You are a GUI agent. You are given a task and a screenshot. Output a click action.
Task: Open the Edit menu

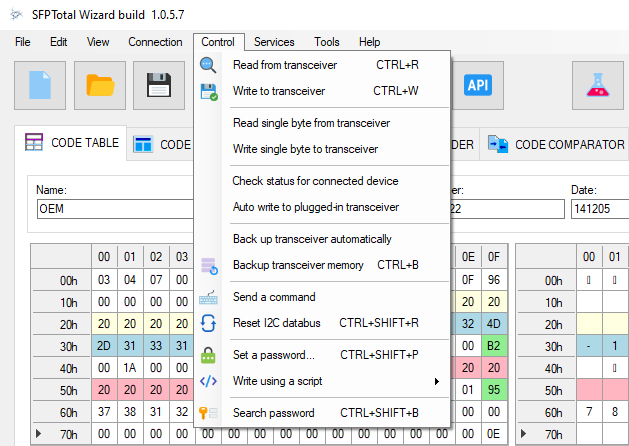(x=59, y=42)
